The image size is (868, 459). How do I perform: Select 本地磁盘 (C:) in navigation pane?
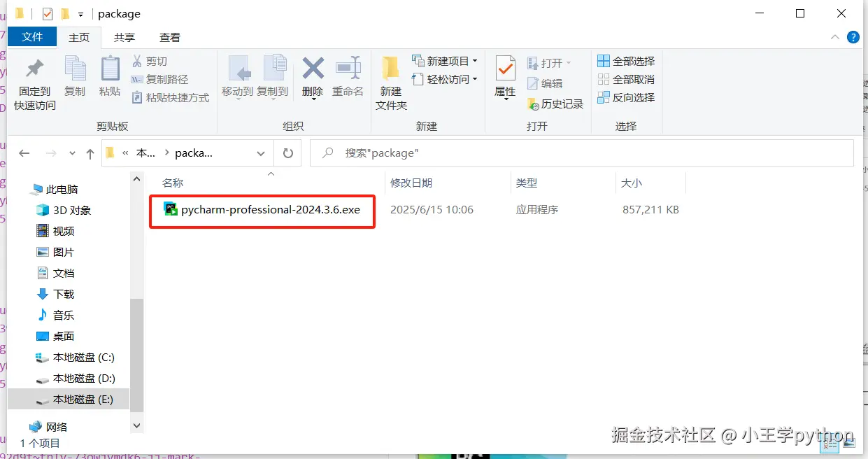pyautogui.click(x=84, y=357)
